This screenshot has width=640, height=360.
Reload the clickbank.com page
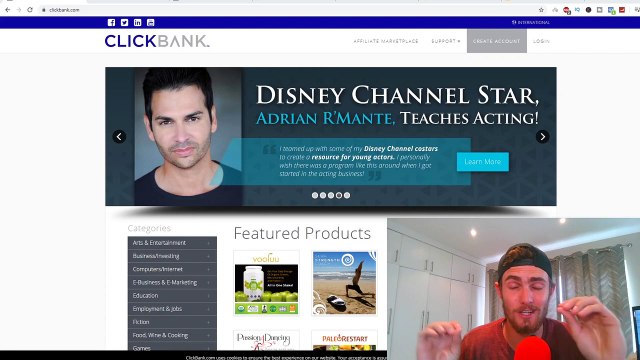(x=30, y=10)
